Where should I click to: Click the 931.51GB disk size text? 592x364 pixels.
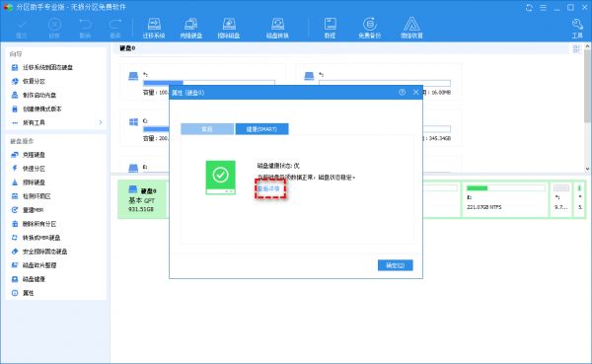pos(141,209)
